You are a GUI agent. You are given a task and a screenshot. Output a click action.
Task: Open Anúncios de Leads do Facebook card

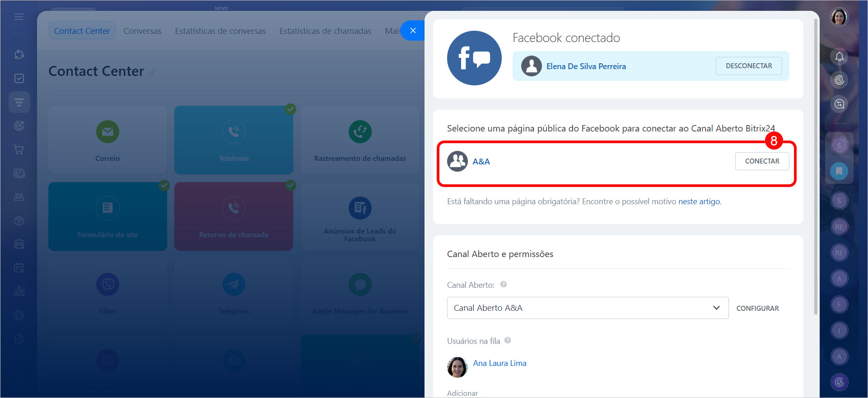(360, 216)
